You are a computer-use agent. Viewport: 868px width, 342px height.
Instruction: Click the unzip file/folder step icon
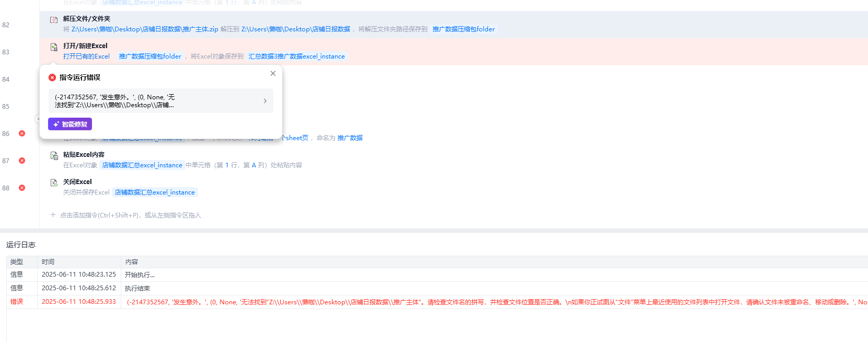coord(54,20)
